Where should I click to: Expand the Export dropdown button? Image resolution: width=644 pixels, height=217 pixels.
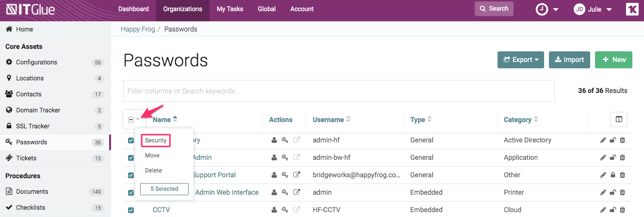520,60
